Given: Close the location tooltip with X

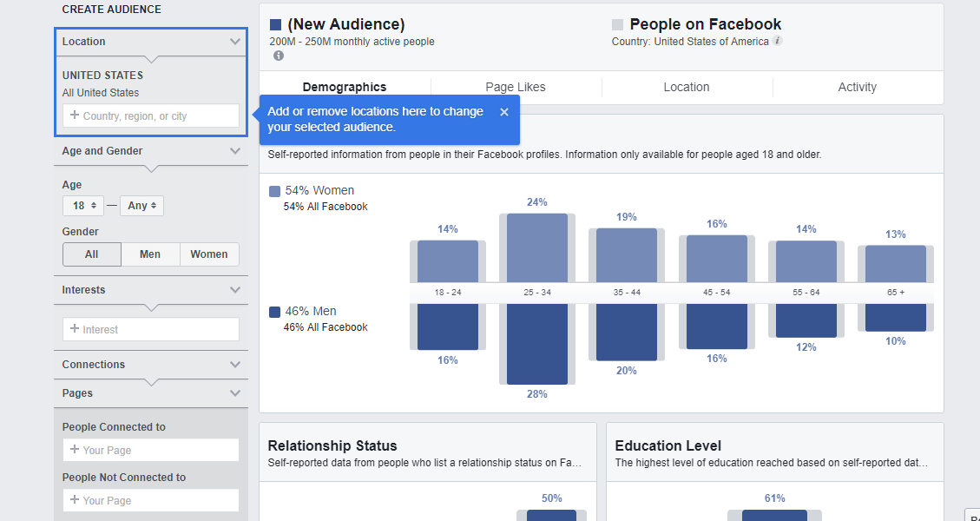Looking at the screenshot, I should 504,112.
